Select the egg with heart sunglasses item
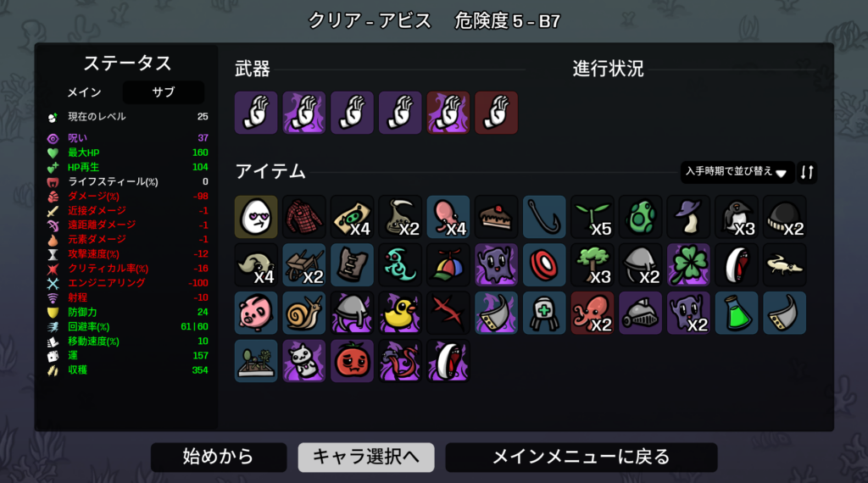The width and height of the screenshot is (868, 483). 256,217
